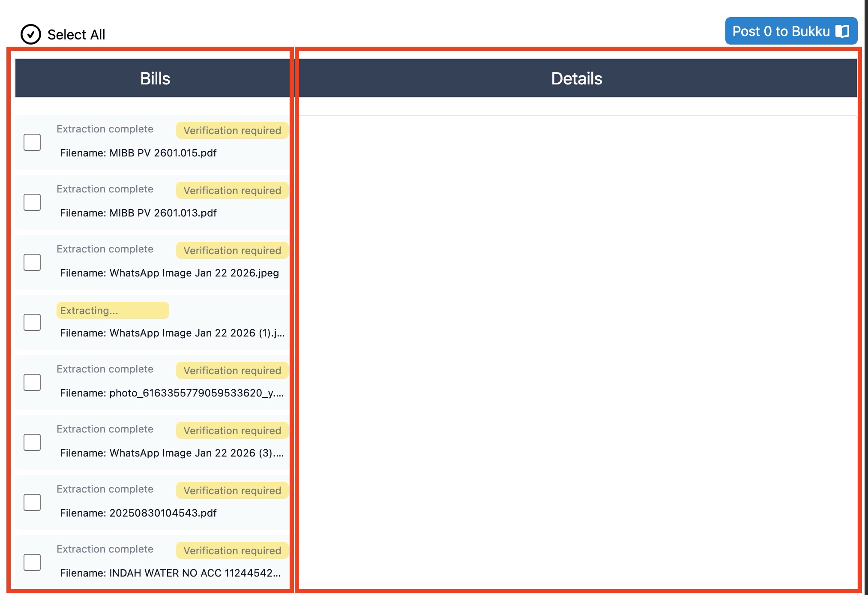The image size is (868, 595).
Task: Click the Verification required badge on WhatsApp Image Jan 22
Action: (232, 250)
